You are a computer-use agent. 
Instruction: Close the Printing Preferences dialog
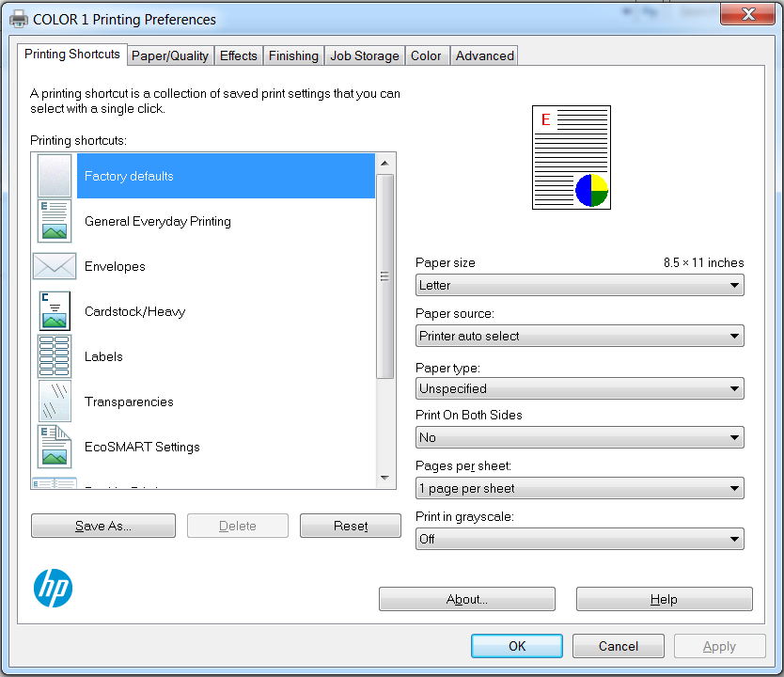(748, 13)
